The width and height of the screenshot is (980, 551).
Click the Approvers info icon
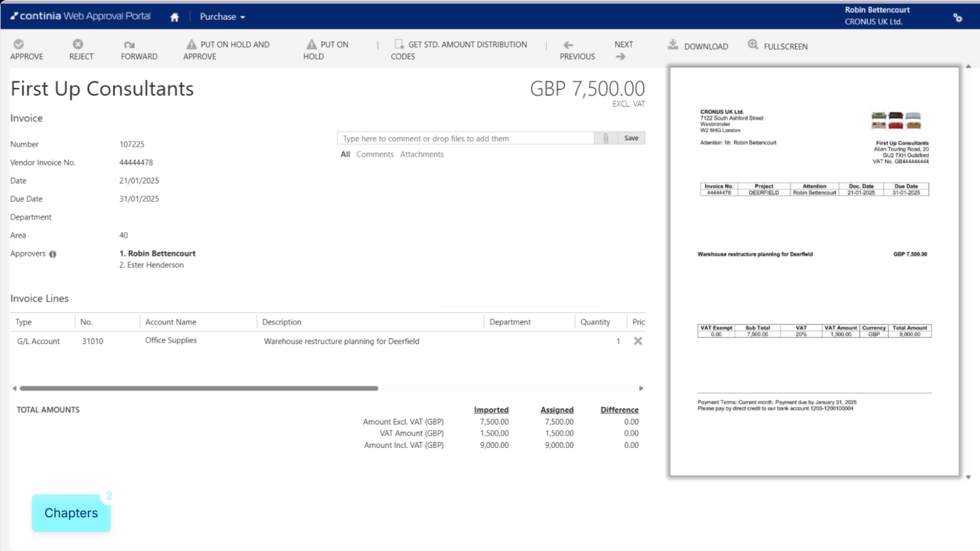coord(53,254)
